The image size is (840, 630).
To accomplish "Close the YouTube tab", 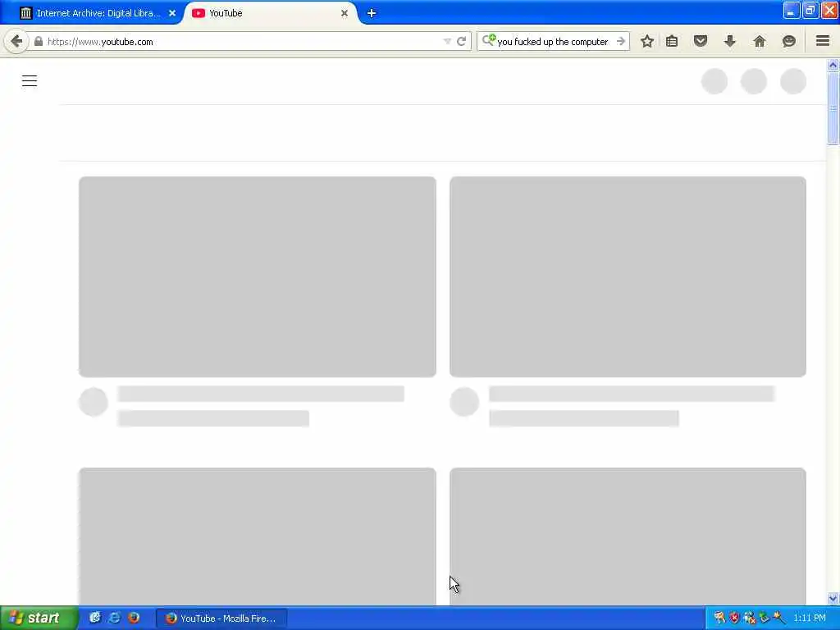I will (x=345, y=13).
